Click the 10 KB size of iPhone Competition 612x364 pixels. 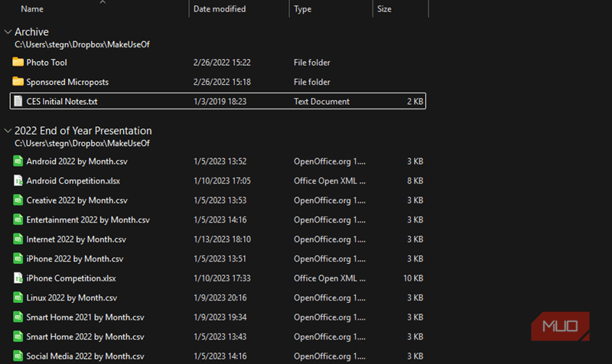(413, 278)
